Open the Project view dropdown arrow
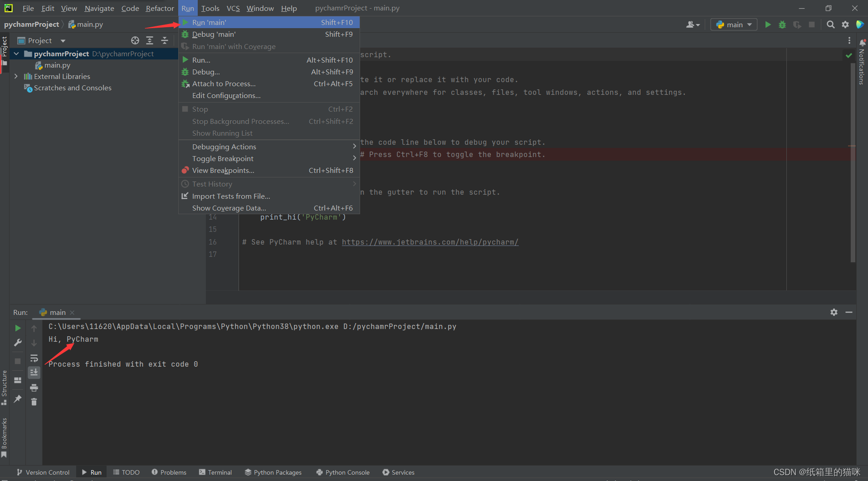 click(x=63, y=41)
